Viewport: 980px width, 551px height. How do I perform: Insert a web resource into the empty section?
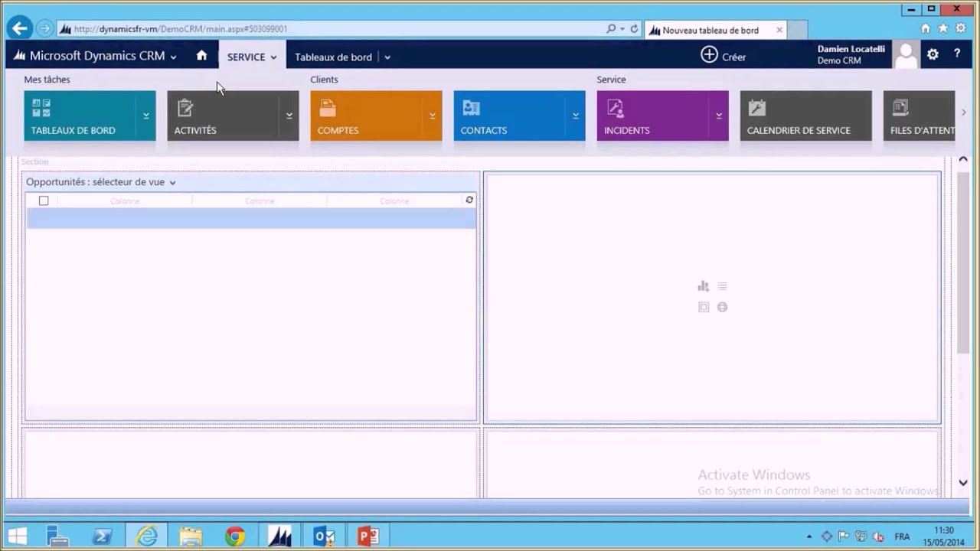(x=722, y=307)
